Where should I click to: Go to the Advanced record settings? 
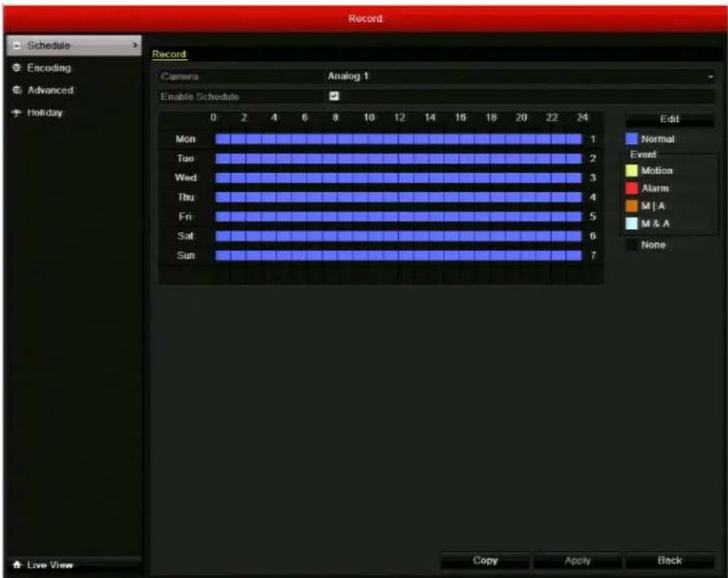coord(50,90)
